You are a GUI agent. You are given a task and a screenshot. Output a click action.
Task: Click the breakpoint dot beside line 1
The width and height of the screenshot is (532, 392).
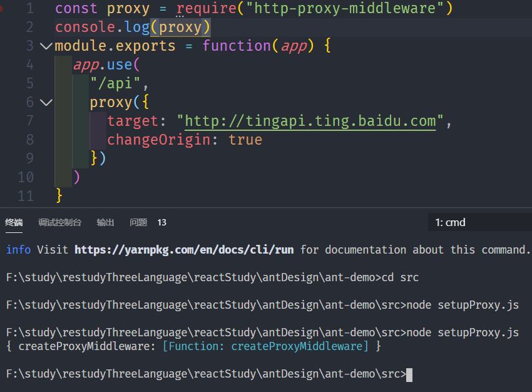point(1,9)
